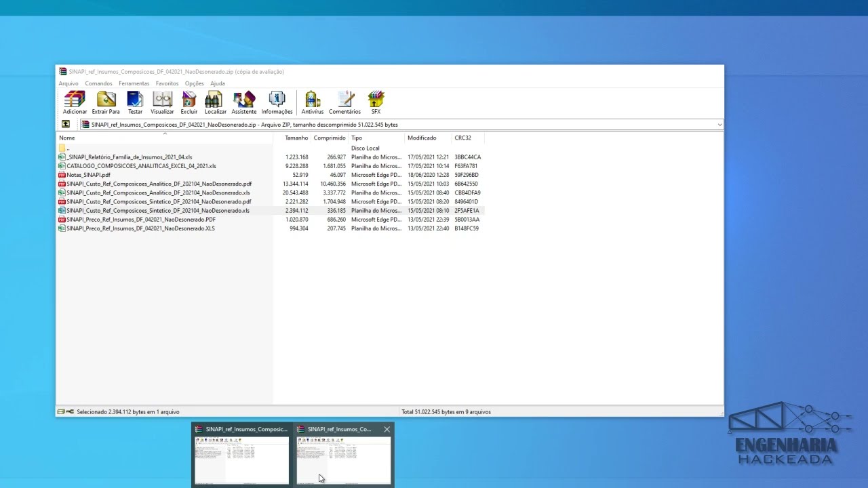Click the key icon in the status bar

pos(70,411)
